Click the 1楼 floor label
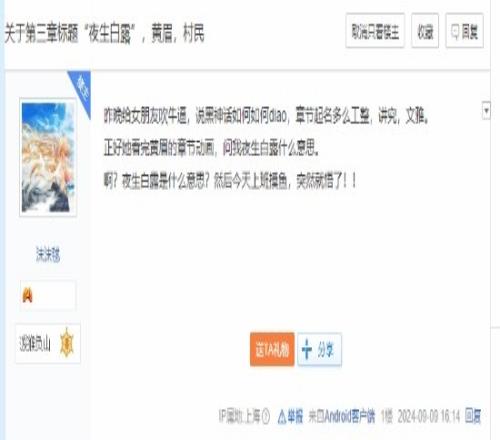The height and width of the screenshot is (440, 500). 387,416
